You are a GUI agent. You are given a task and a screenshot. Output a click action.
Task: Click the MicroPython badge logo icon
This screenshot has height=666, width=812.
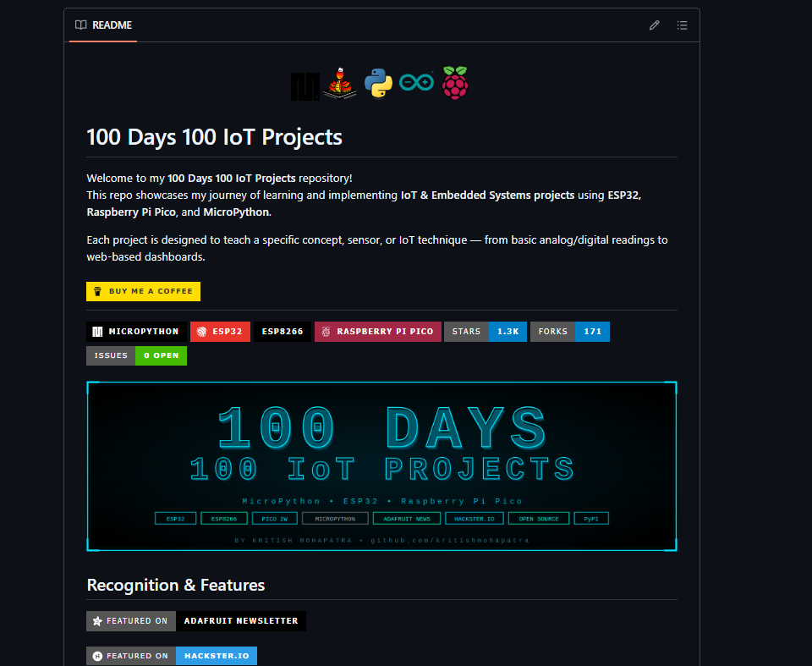pos(97,332)
